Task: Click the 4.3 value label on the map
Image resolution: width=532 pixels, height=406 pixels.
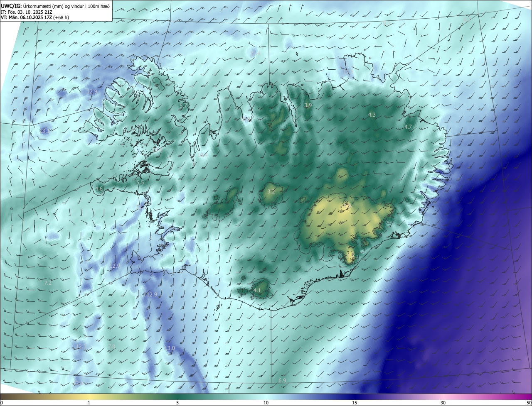Action: point(372,115)
